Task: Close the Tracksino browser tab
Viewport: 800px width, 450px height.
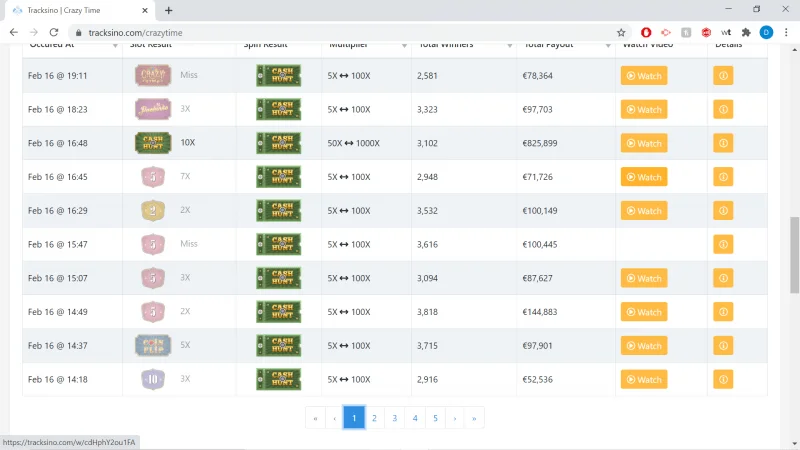Action: pyautogui.click(x=145, y=10)
